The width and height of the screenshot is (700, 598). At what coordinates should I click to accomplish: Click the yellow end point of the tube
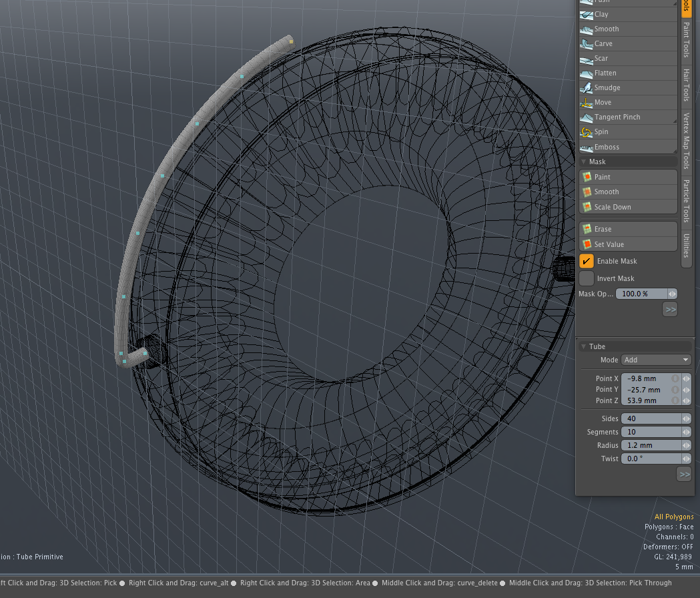coord(292,41)
